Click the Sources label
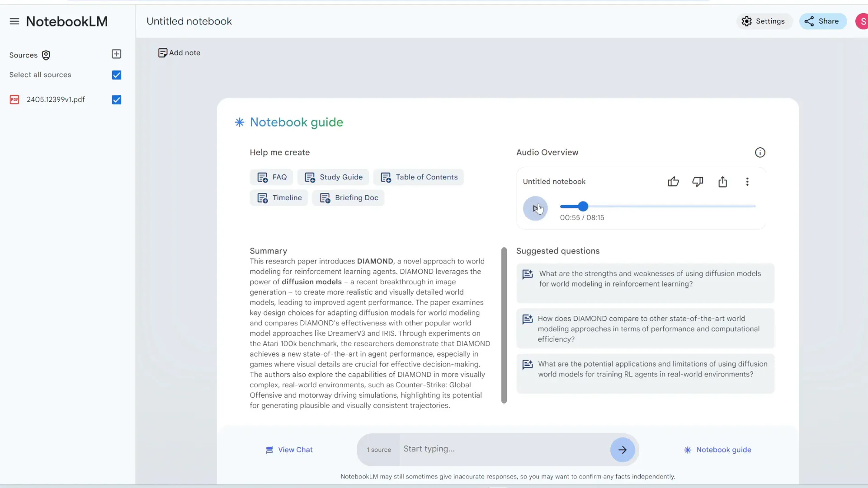The height and width of the screenshot is (488, 868). tap(24, 55)
